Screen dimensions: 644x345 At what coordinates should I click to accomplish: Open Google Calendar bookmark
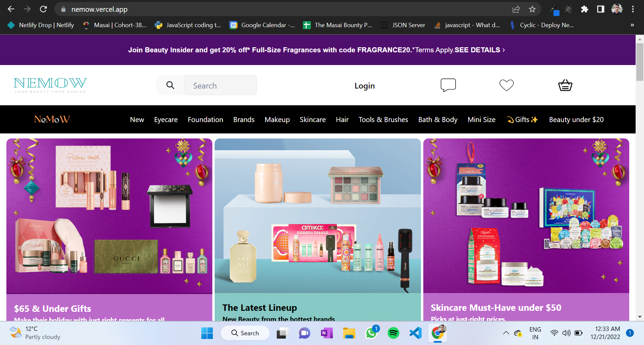pos(262,25)
